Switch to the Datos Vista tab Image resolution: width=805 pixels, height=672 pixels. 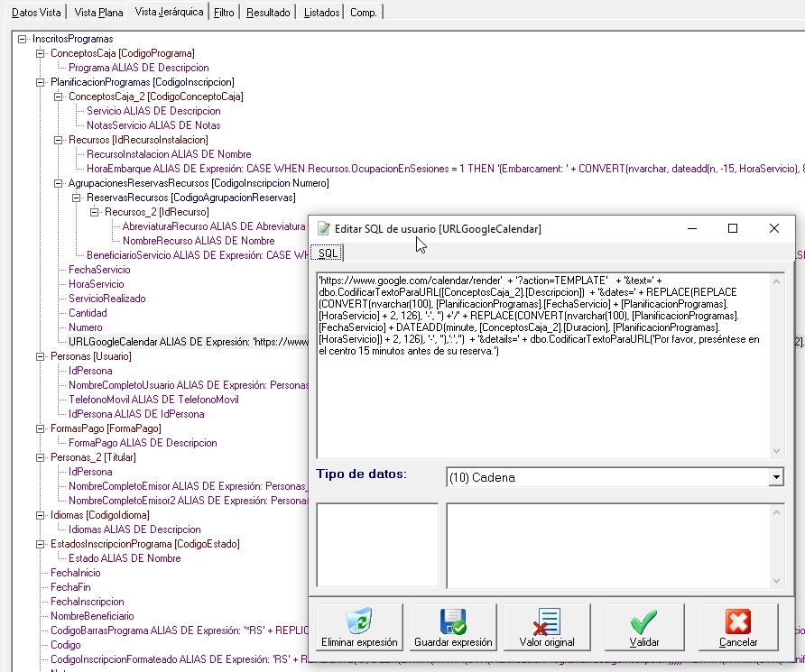36,13
